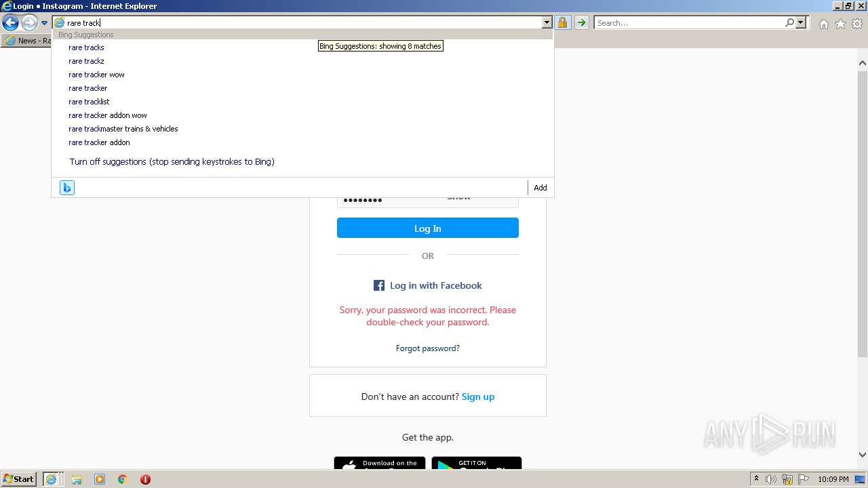
Task: Choose the 'rare tracker addon' suggestion
Action: pos(99,142)
